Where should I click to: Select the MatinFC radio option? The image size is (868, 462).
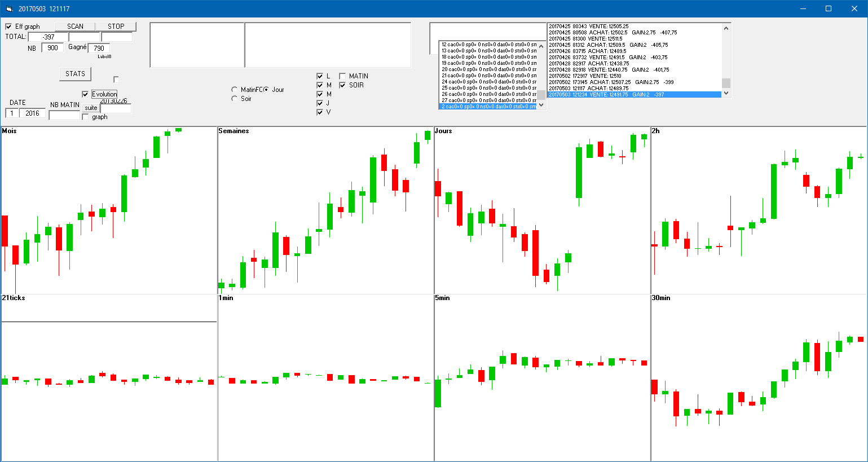[235, 90]
